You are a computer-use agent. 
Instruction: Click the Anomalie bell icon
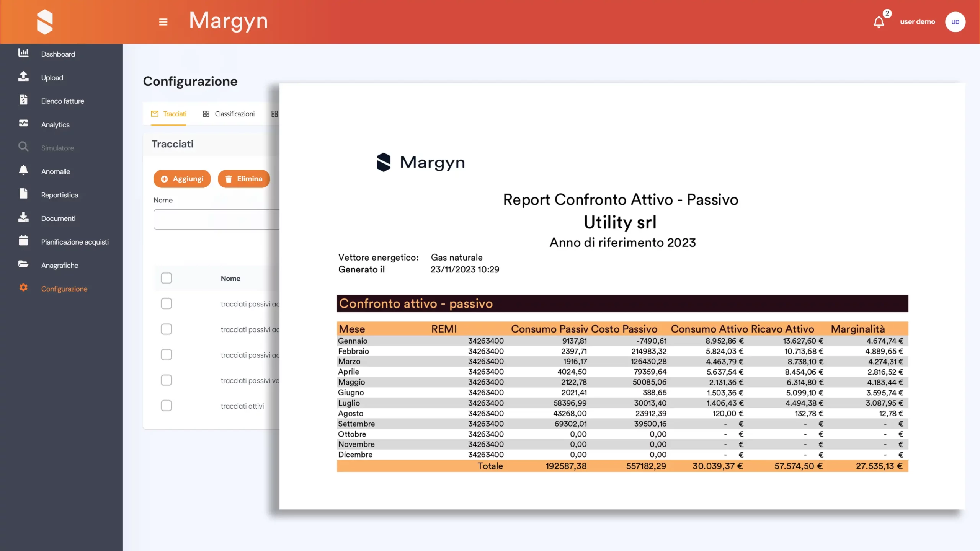pyautogui.click(x=23, y=170)
